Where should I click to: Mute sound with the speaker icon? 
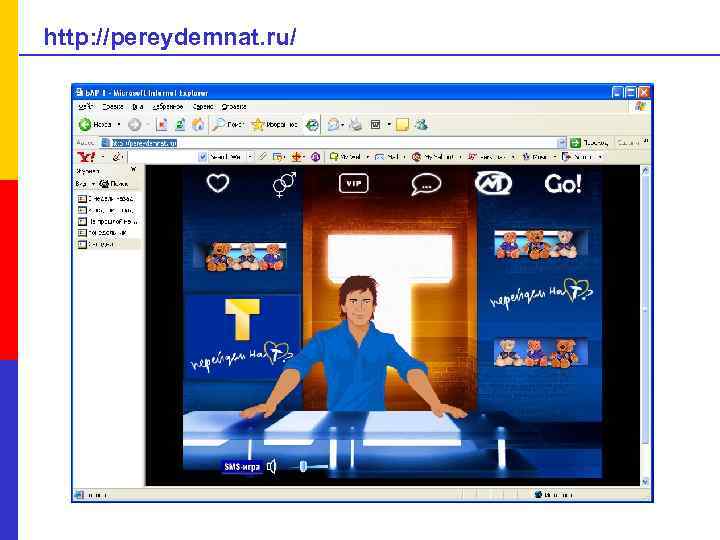[x=271, y=467]
